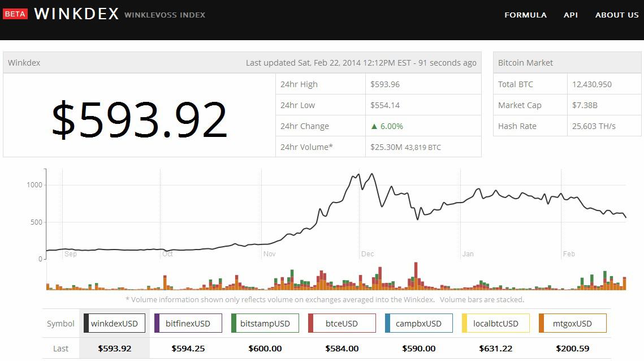Click the btceUSD last price $584.00
This screenshot has height=361, width=644.
pos(342,349)
